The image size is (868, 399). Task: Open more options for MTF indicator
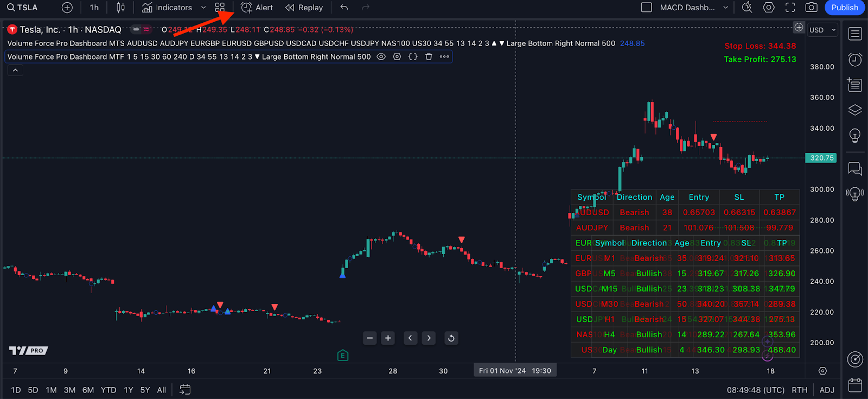tap(444, 56)
